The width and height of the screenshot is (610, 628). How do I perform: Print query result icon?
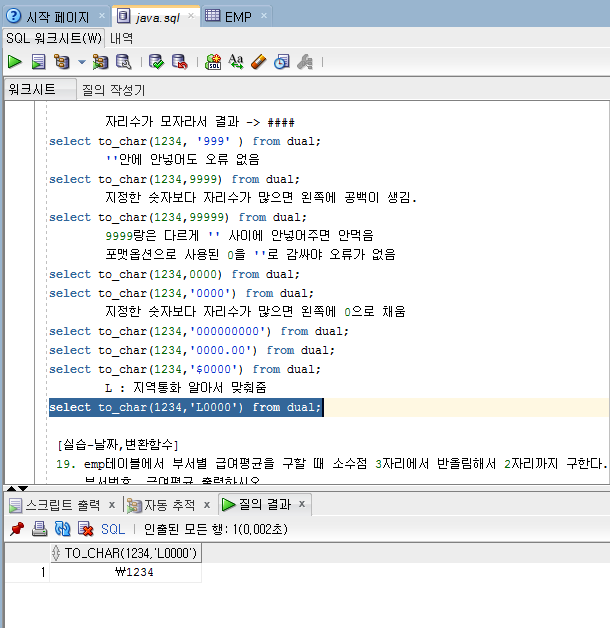click(x=39, y=529)
